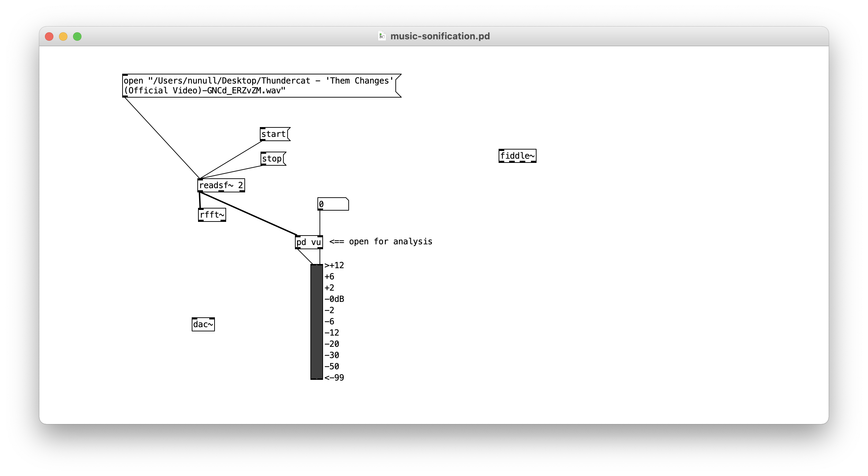Viewport: 868px width, 476px height.
Task: Click the 'open for analysis' comment
Action: tap(381, 242)
